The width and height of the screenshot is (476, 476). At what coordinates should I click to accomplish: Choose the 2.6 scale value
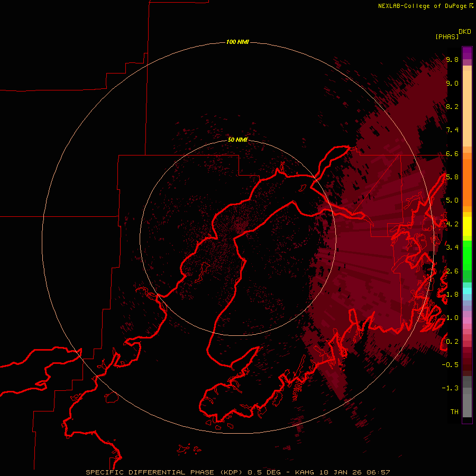[x=452, y=271]
